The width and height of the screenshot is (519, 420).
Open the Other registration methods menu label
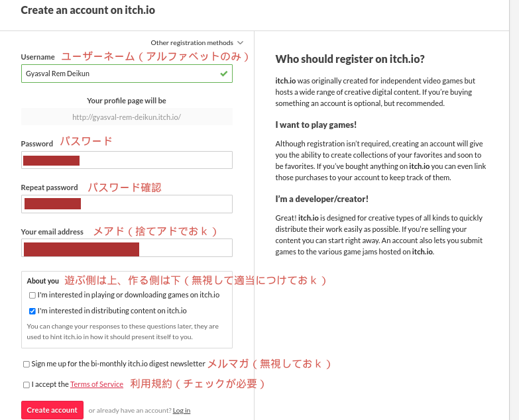point(192,43)
